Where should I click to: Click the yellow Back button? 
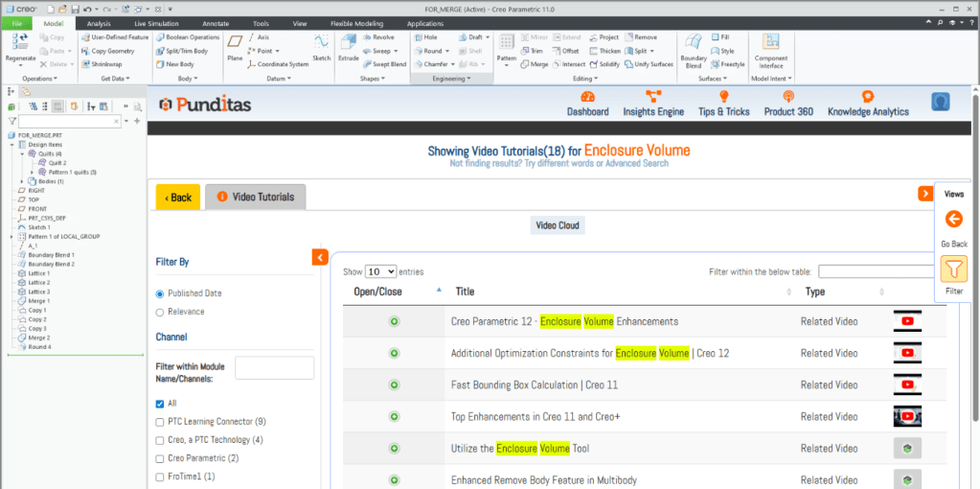click(177, 198)
